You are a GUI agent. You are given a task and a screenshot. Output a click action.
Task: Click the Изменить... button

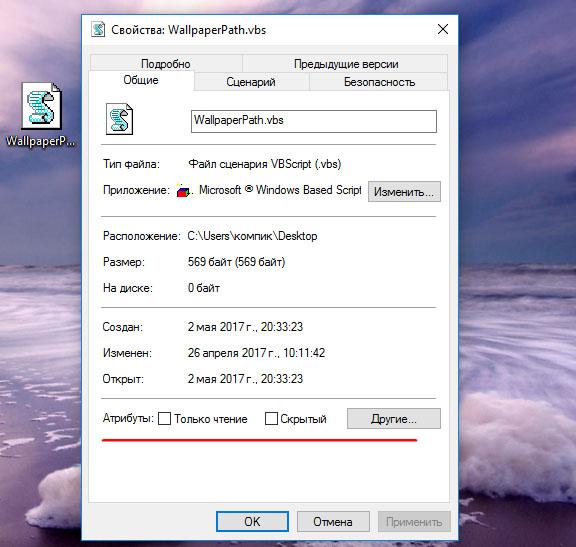[404, 191]
